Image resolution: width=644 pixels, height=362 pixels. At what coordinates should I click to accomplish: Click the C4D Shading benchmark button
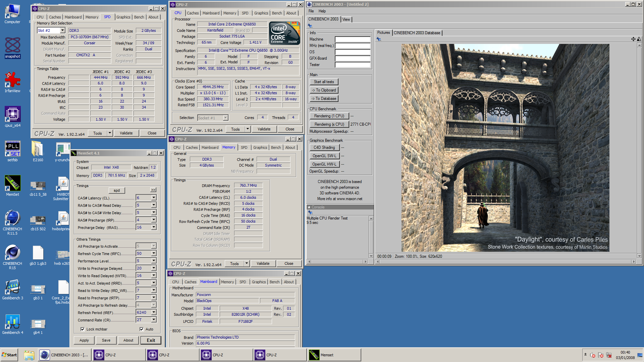tap(324, 147)
